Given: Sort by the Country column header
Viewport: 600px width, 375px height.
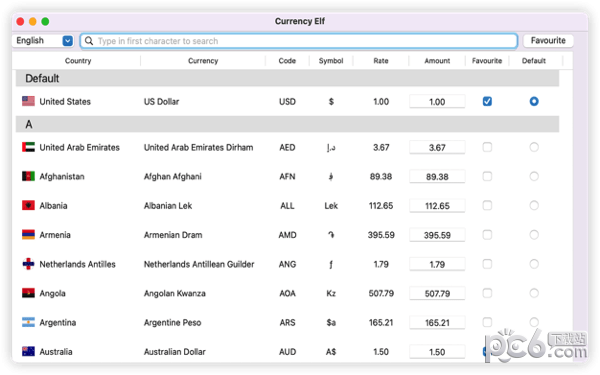Looking at the screenshot, I should 78,60.
